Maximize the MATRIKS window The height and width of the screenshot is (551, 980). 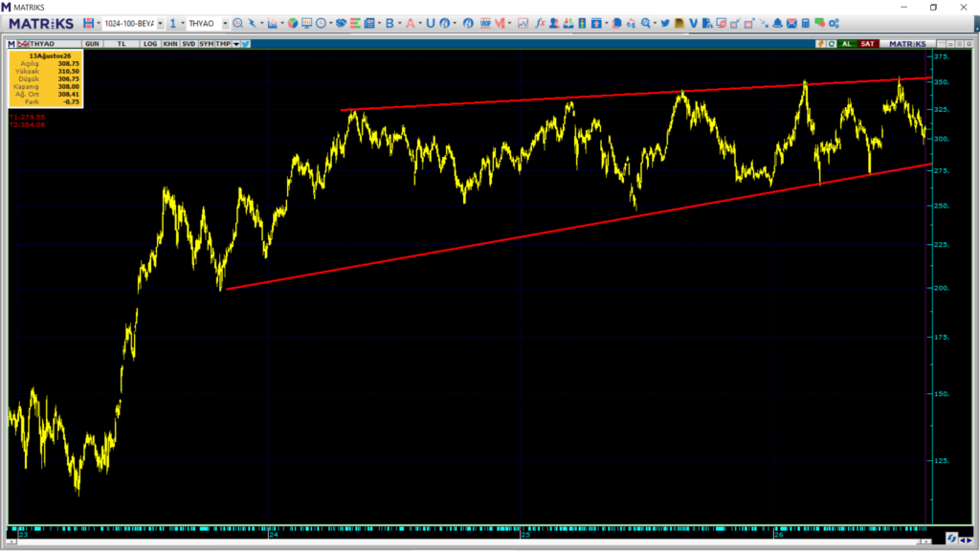pyautogui.click(x=933, y=7)
